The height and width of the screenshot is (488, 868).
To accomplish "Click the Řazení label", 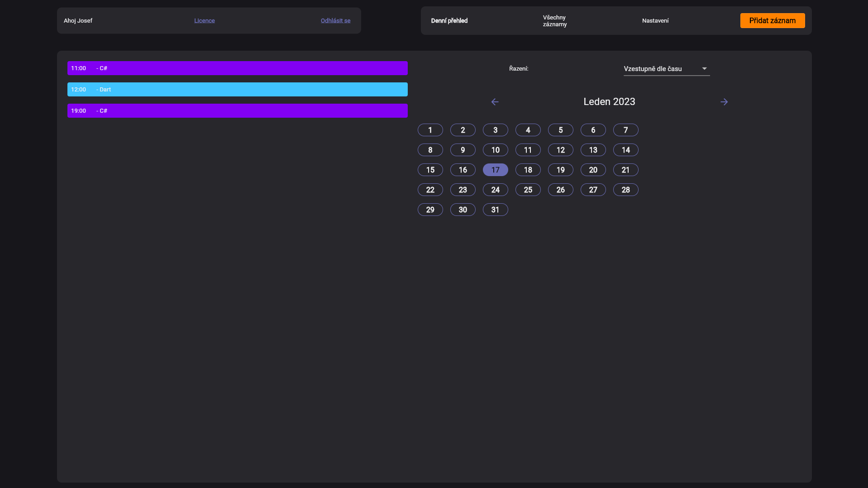I will click(x=519, y=69).
